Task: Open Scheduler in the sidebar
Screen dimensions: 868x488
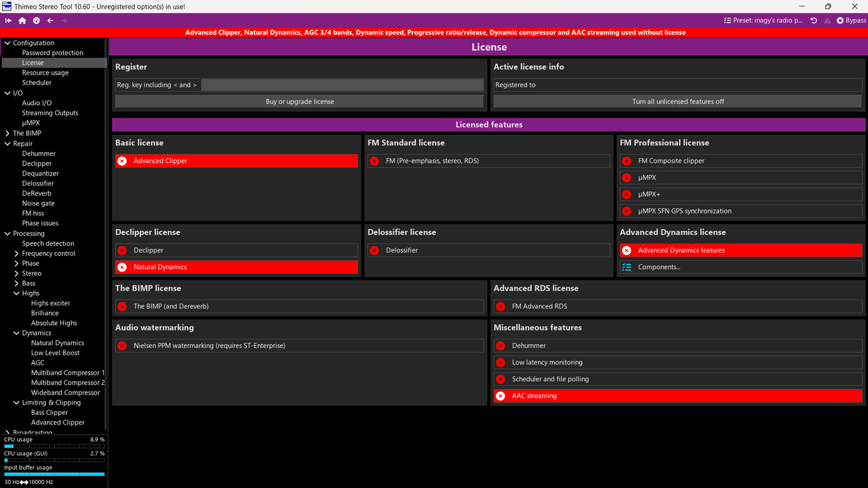Action: coord(37,83)
